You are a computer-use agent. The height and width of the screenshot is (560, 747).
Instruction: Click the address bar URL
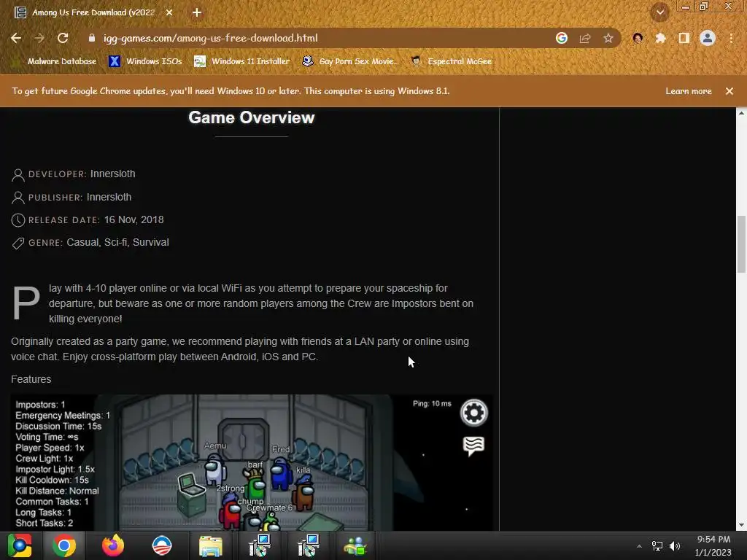pyautogui.click(x=211, y=38)
